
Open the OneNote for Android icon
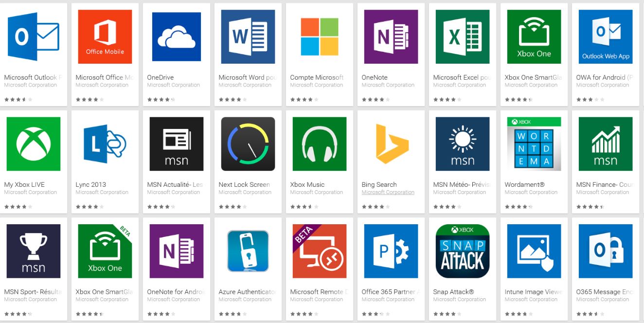coord(177,251)
